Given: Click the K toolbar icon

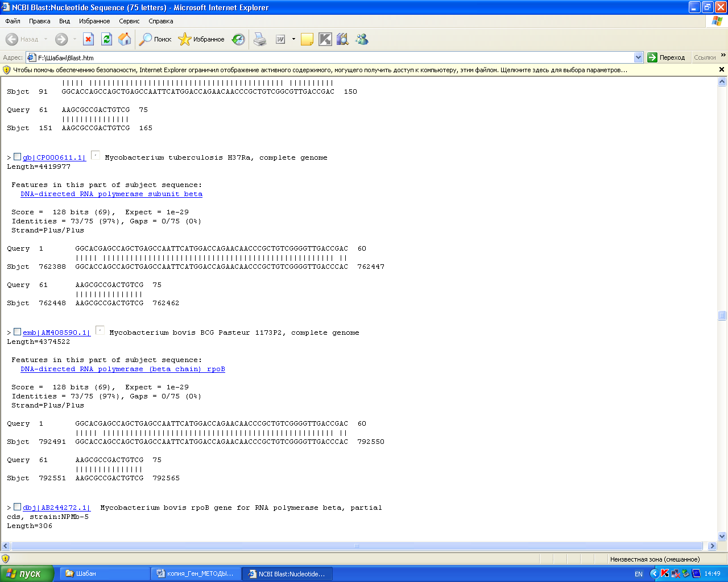Looking at the screenshot, I should tap(325, 39).
